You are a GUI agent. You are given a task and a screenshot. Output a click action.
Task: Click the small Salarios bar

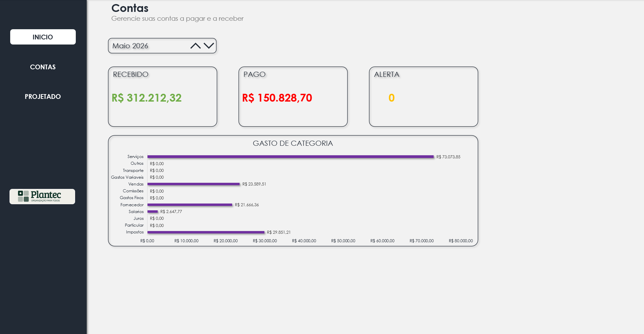coord(153,212)
